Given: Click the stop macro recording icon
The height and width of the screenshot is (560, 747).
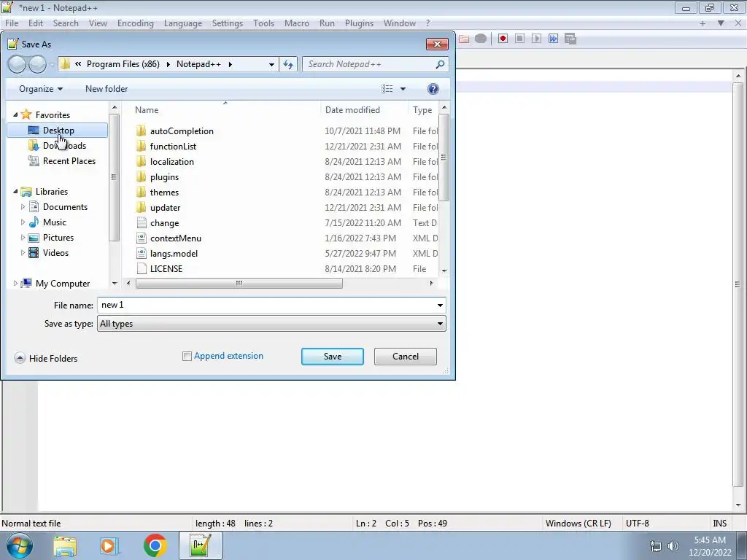Looking at the screenshot, I should 519,39.
